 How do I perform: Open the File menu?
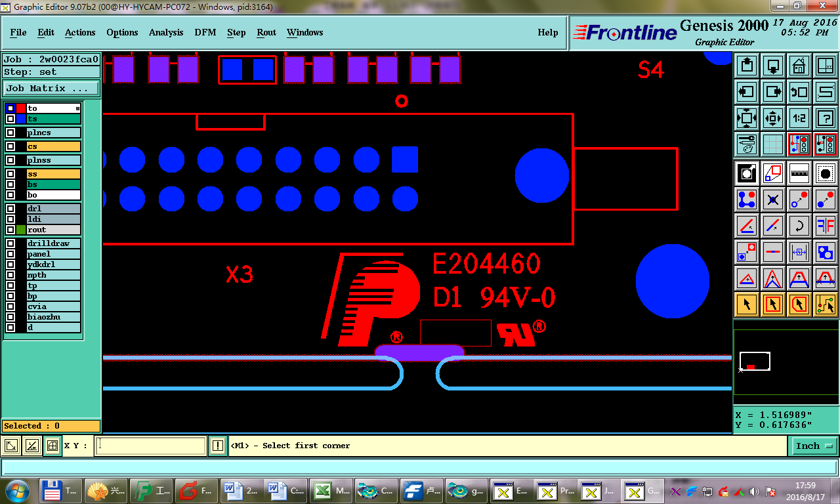tap(18, 32)
